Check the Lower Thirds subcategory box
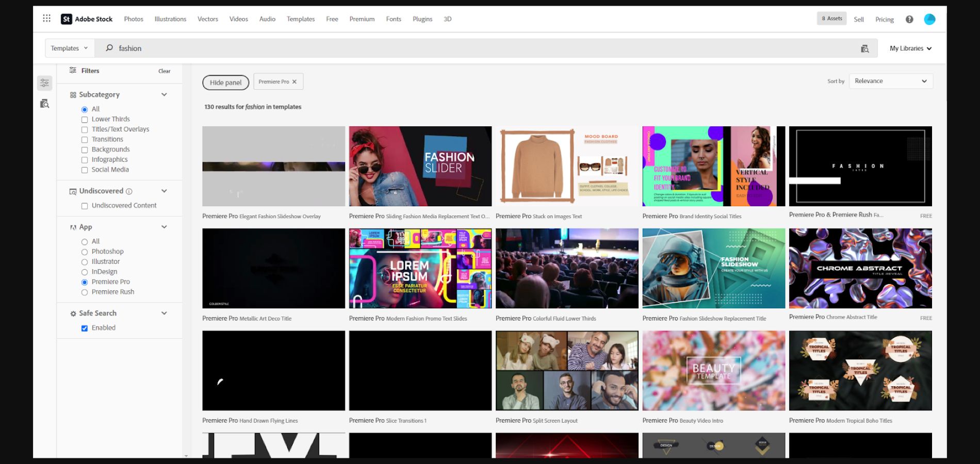980x464 pixels. click(x=85, y=120)
